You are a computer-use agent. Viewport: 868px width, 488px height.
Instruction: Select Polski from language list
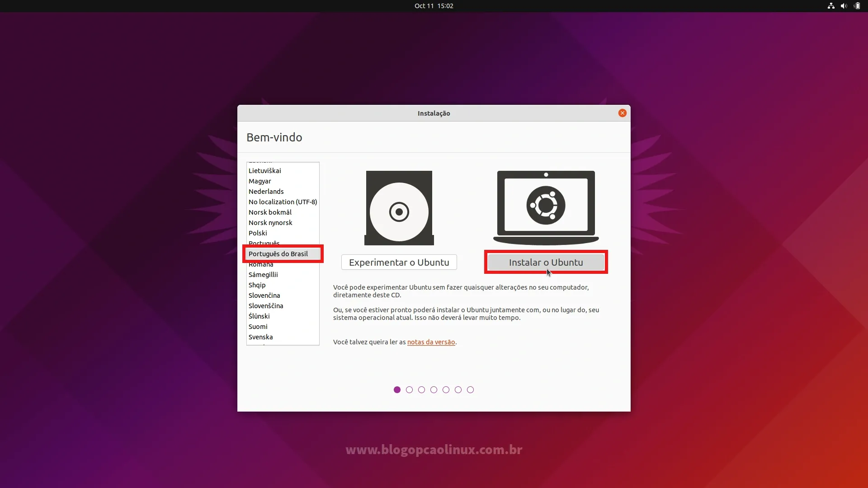click(x=258, y=232)
